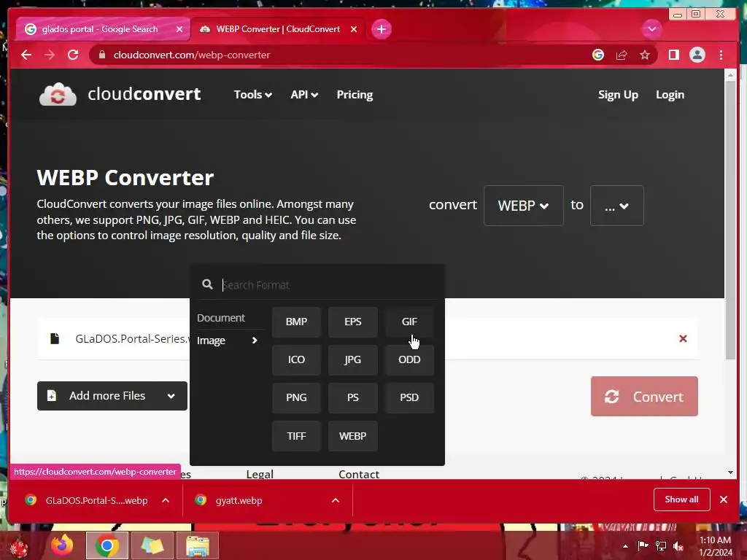Choose ODD format
Viewport: 747px width, 560px height.
point(409,359)
